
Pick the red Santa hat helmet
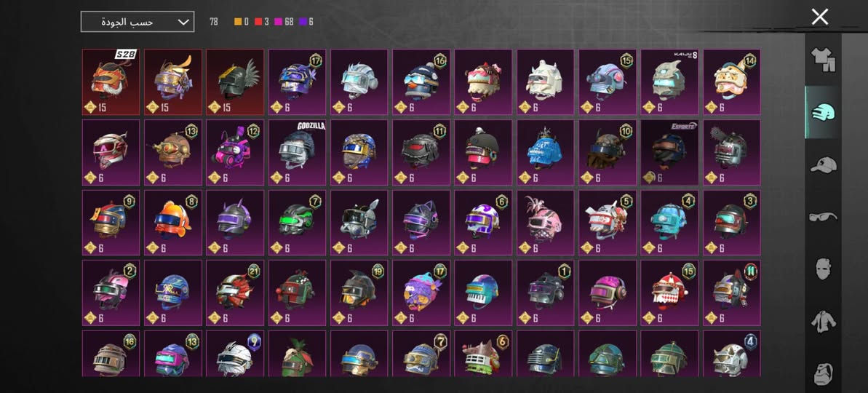669,293
